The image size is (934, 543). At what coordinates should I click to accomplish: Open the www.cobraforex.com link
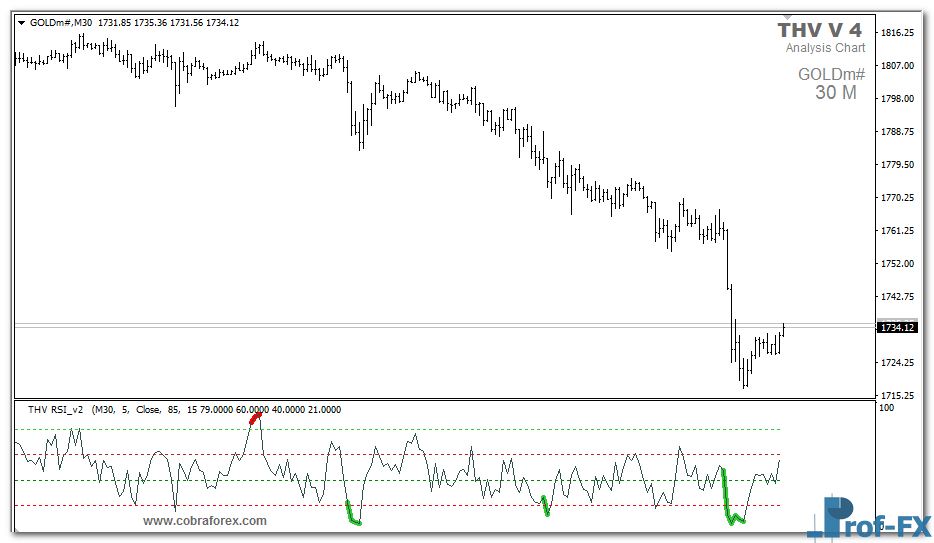tap(205, 521)
